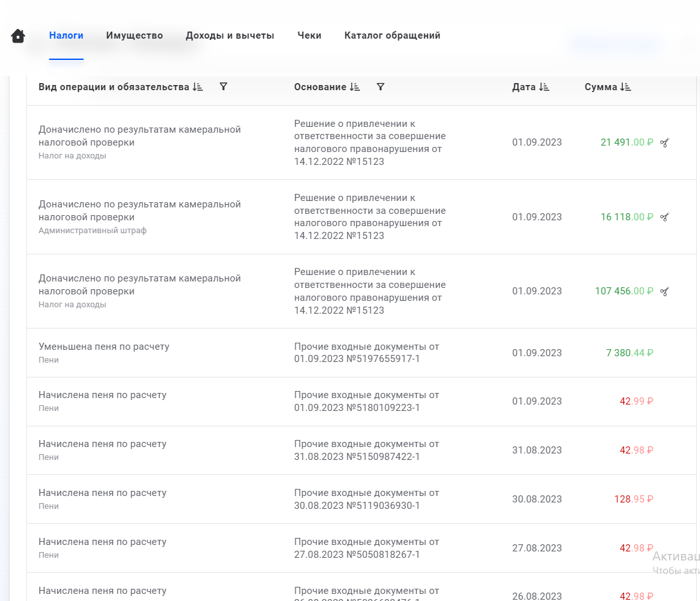The height and width of the screenshot is (601, 700).
Task: Select date 01.09.2023 in the 7 380.44 row
Action: pos(537,353)
